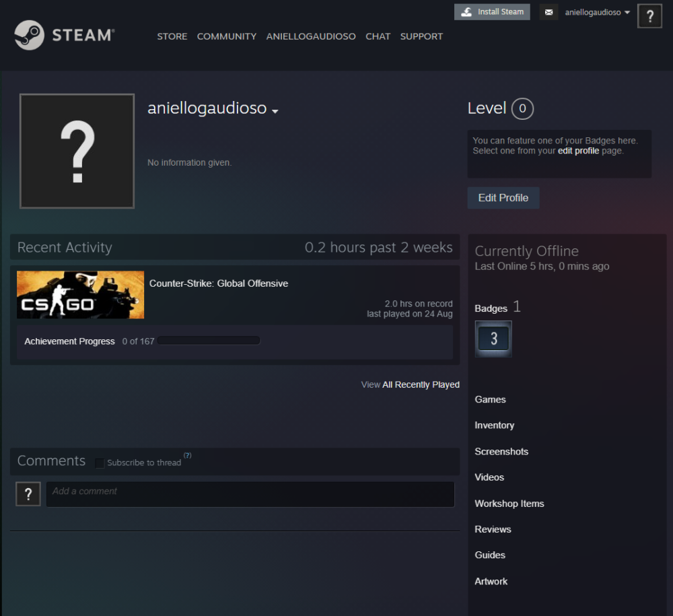Open the COMMUNITY menu
Viewport: 673px width, 616px height.
click(x=227, y=36)
